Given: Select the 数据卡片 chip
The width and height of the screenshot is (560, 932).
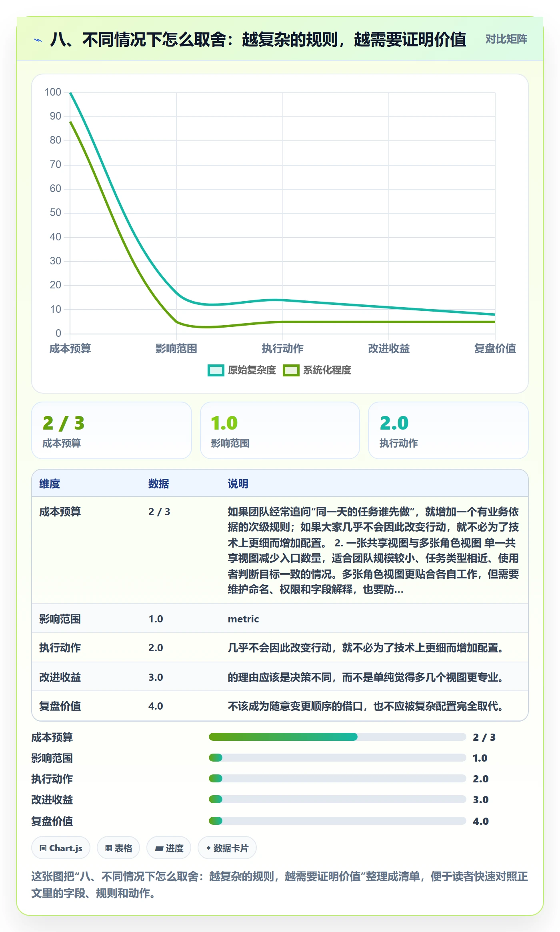Looking at the screenshot, I should 227,848.
